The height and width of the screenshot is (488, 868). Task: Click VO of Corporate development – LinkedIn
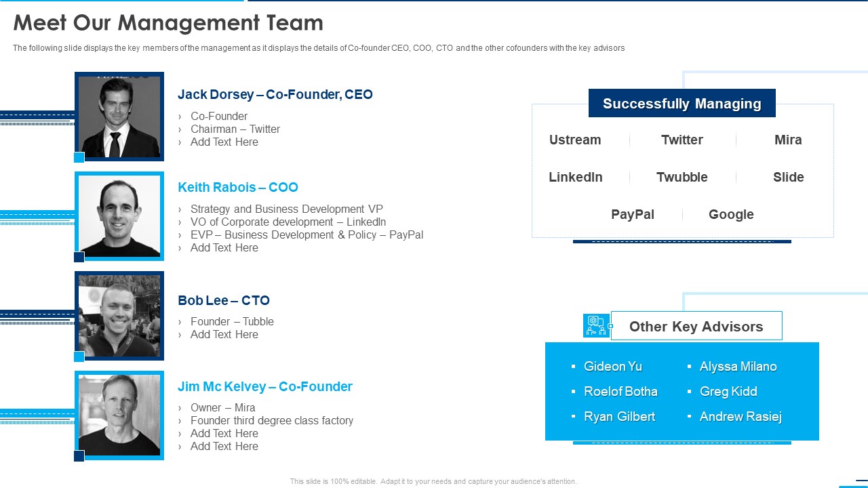(288, 222)
